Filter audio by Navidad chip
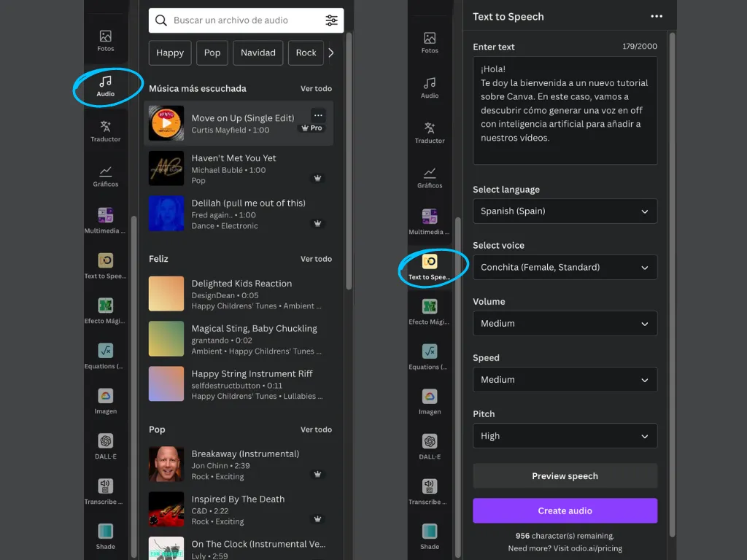Screen dimensions: 747x560 (258, 52)
